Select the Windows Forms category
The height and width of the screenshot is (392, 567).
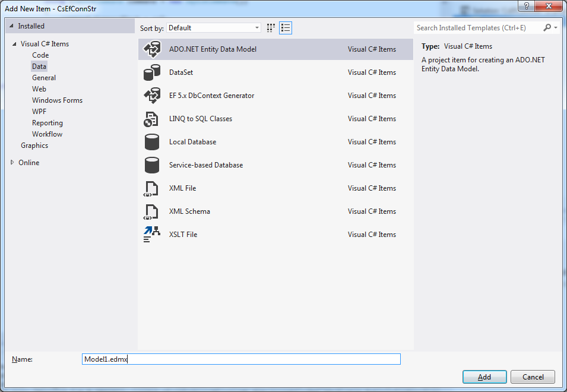tap(57, 100)
